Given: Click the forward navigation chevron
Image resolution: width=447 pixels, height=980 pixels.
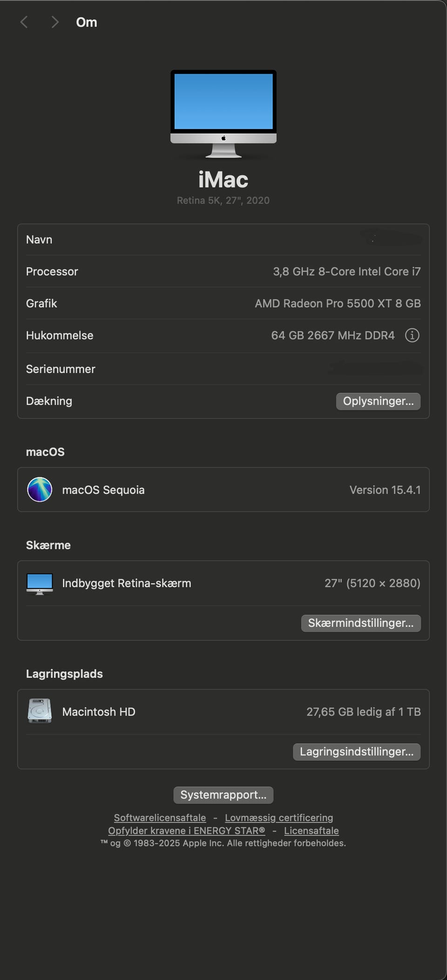Looking at the screenshot, I should (x=55, y=22).
